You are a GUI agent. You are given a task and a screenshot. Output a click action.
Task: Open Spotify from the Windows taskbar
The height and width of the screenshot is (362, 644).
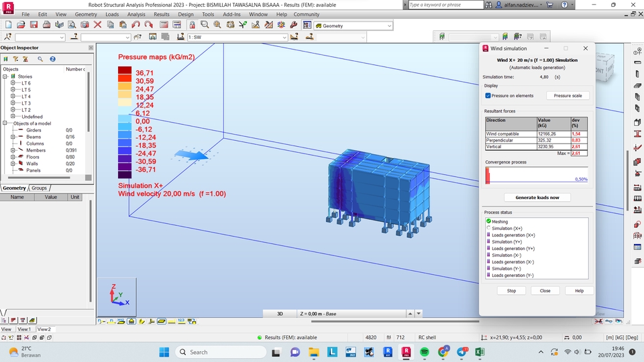tap(425, 352)
